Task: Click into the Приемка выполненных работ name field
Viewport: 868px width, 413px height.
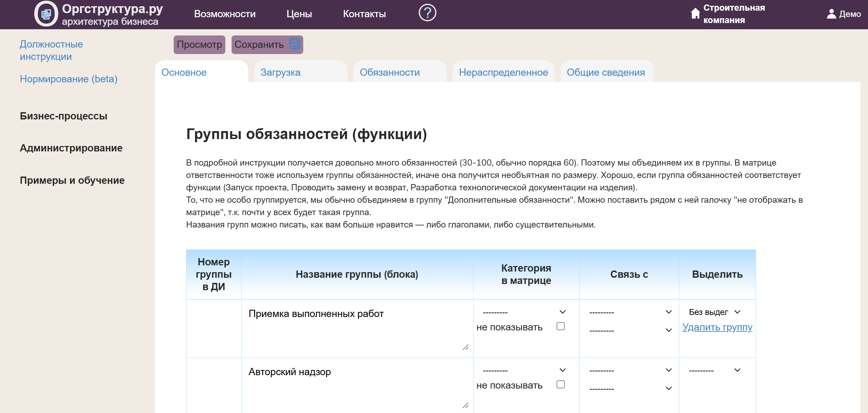Action: 357,328
